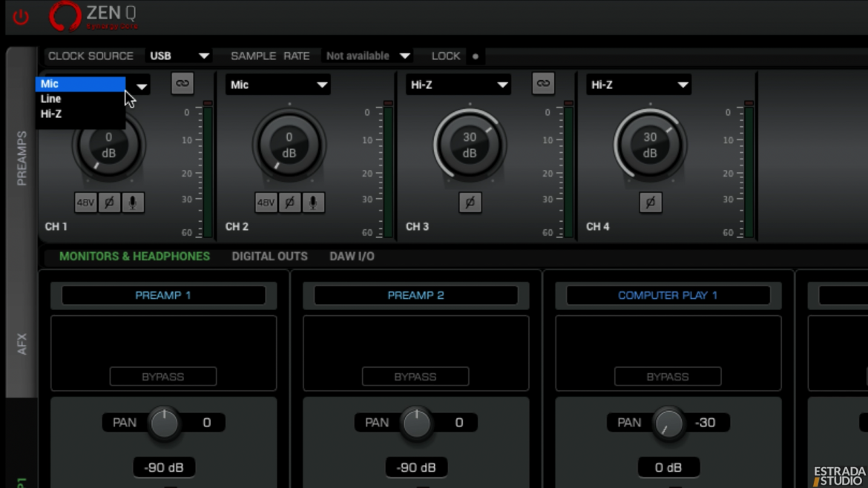This screenshot has width=868, height=488.
Task: Click BYPASS on PREAMP 1 strip
Action: click(x=162, y=377)
